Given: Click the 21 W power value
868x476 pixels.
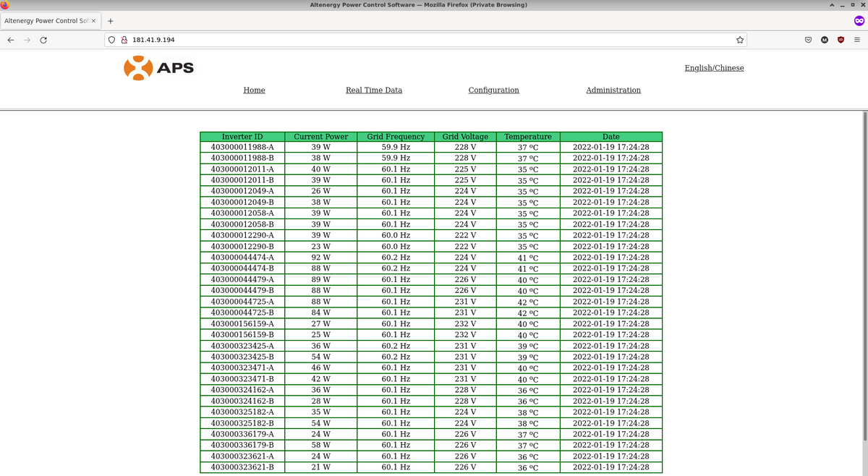Looking at the screenshot, I should [x=320, y=467].
